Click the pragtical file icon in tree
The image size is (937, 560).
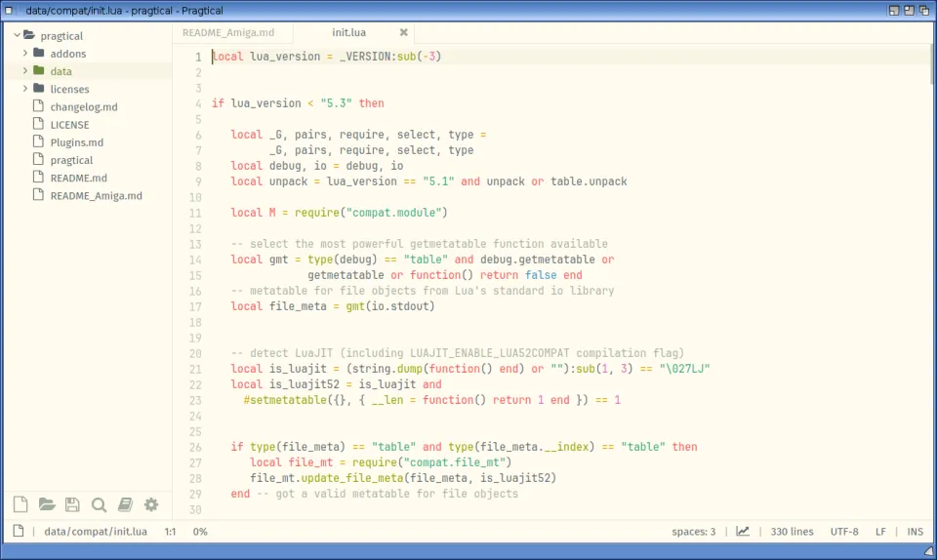[38, 159]
